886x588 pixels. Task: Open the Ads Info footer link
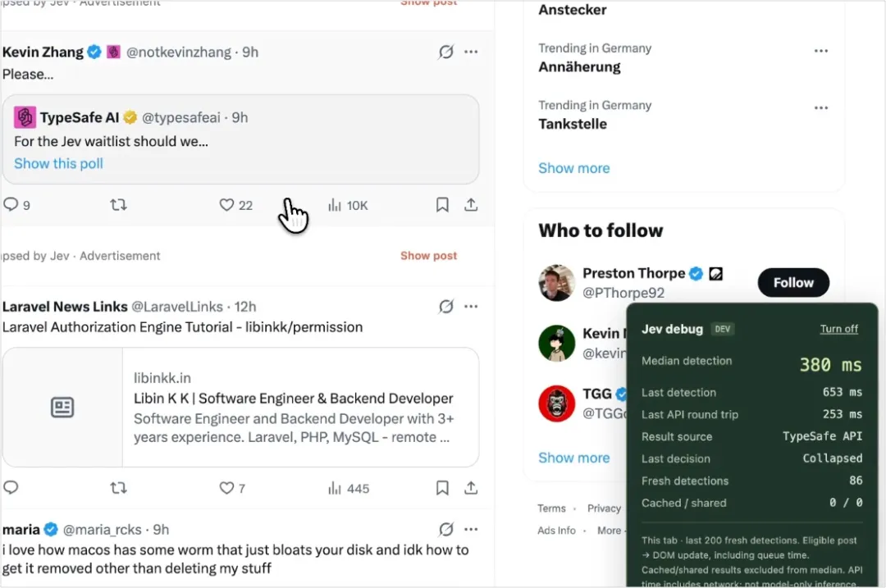click(556, 531)
